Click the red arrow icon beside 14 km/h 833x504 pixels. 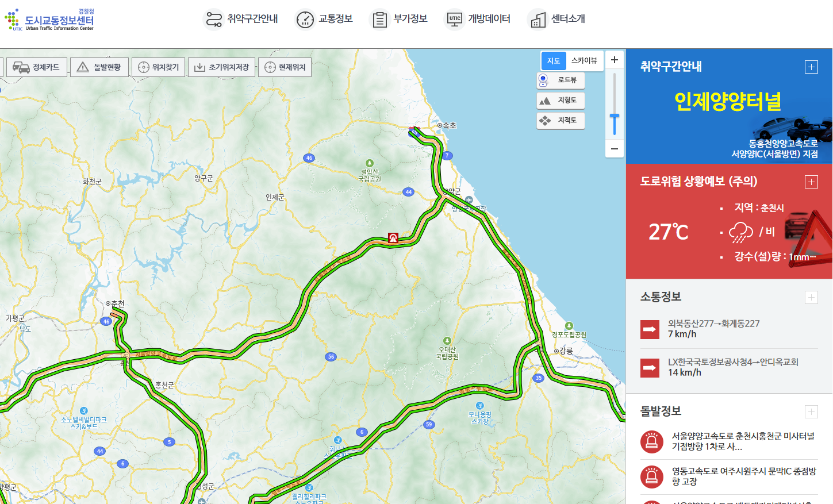(x=650, y=368)
